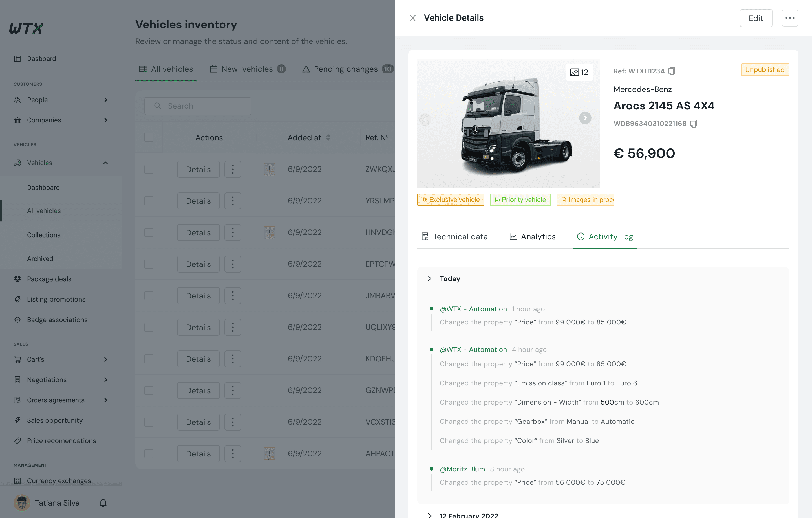This screenshot has height=518, width=812.
Task: Open Details for the AHPACT row
Action: [198, 454]
